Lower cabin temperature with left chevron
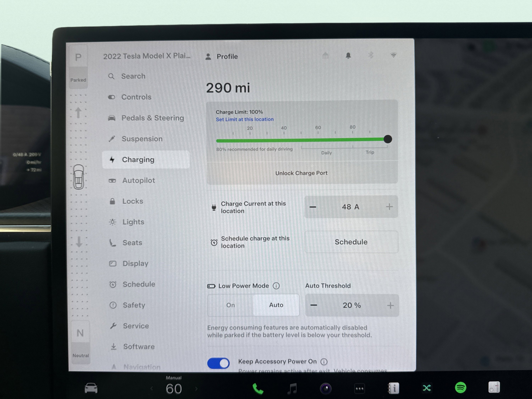This screenshot has height=399, width=532. [x=151, y=388]
